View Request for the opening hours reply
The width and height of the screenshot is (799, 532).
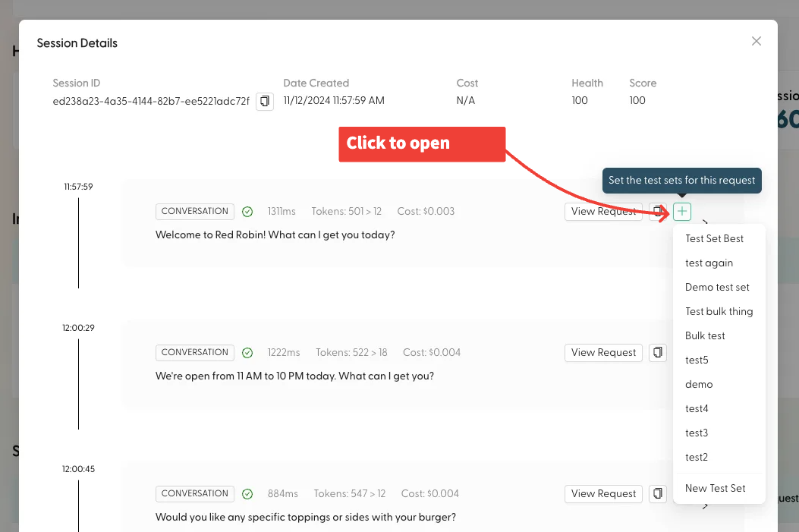[x=603, y=352]
